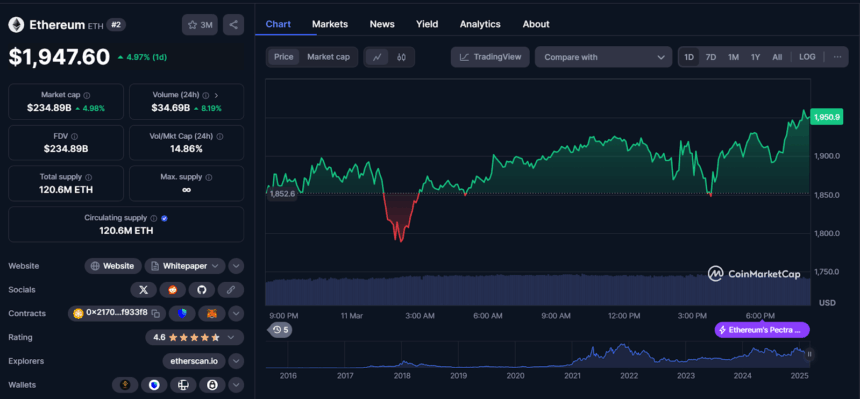This screenshot has width=860, height=399.
Task: Click the 1,852.6 opening price marker
Action: (282, 194)
